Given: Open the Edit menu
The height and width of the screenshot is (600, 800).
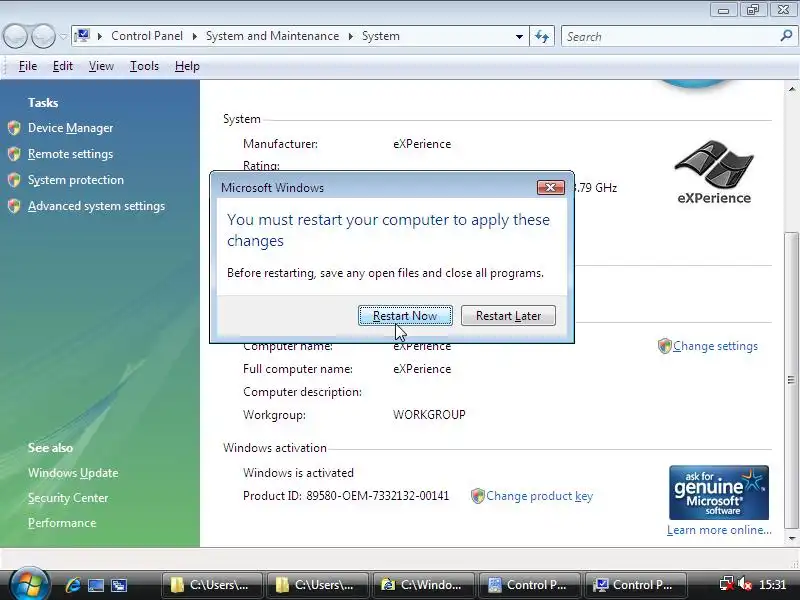Looking at the screenshot, I should [x=63, y=66].
